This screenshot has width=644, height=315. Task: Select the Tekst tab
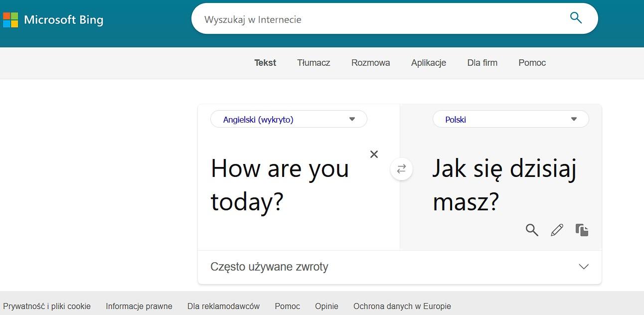[265, 63]
